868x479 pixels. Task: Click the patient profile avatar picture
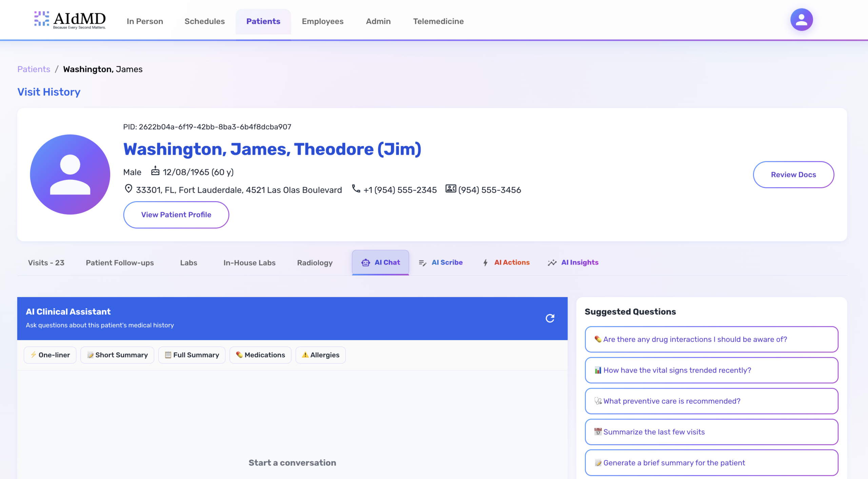70,174
